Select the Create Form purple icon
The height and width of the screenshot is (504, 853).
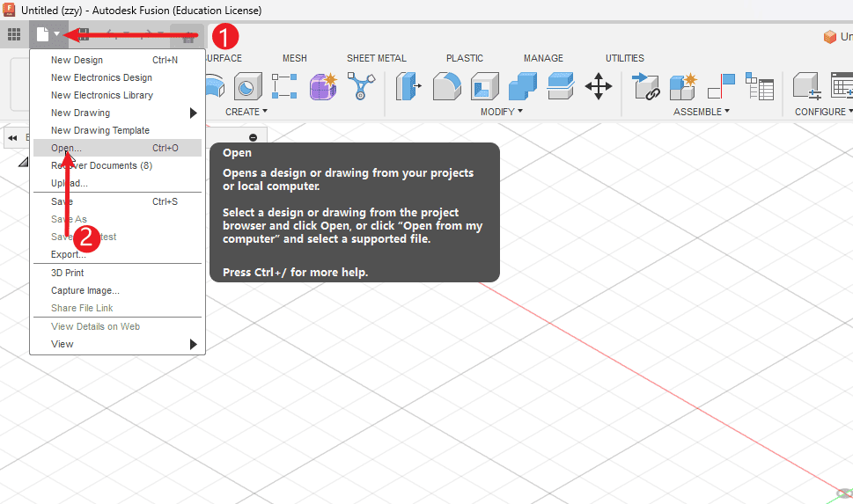pos(323,87)
